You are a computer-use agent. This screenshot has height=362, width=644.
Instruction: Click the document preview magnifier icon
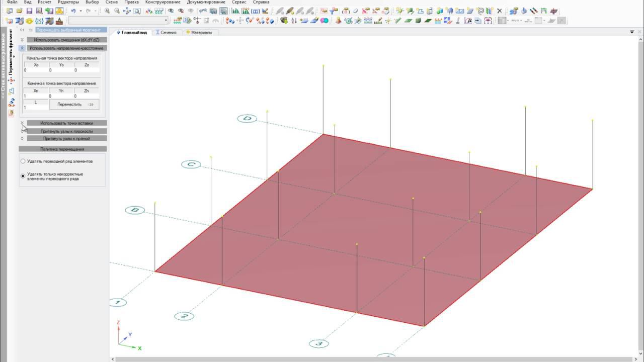[x=39, y=11]
